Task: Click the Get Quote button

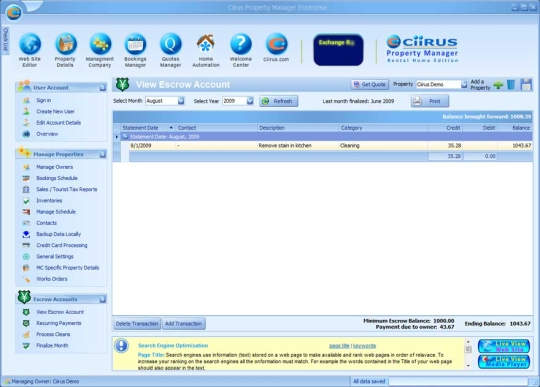Action: (370, 84)
